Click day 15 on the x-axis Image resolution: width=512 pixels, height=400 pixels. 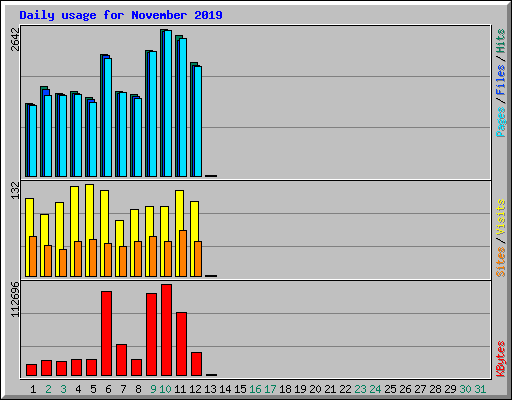[240, 389]
